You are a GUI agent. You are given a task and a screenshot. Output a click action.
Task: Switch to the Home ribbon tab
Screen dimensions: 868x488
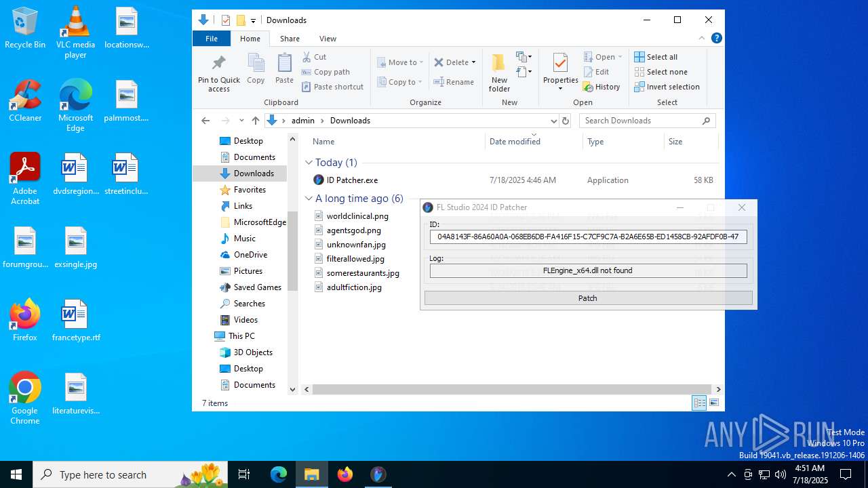[x=250, y=39]
